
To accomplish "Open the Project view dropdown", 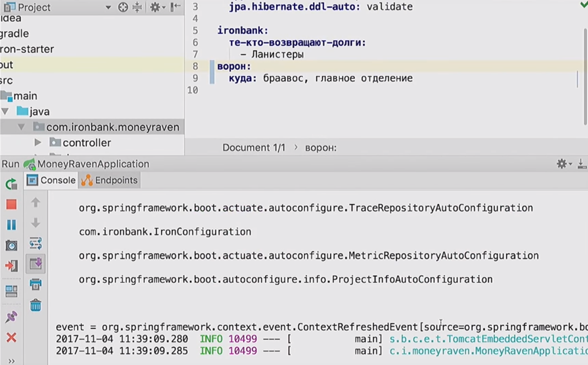I will point(108,7).
